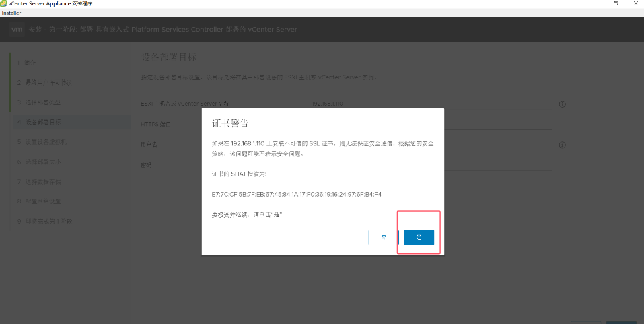Click info icon beside ESXi host name field
Screen dimensions: 644x324
[563, 104]
